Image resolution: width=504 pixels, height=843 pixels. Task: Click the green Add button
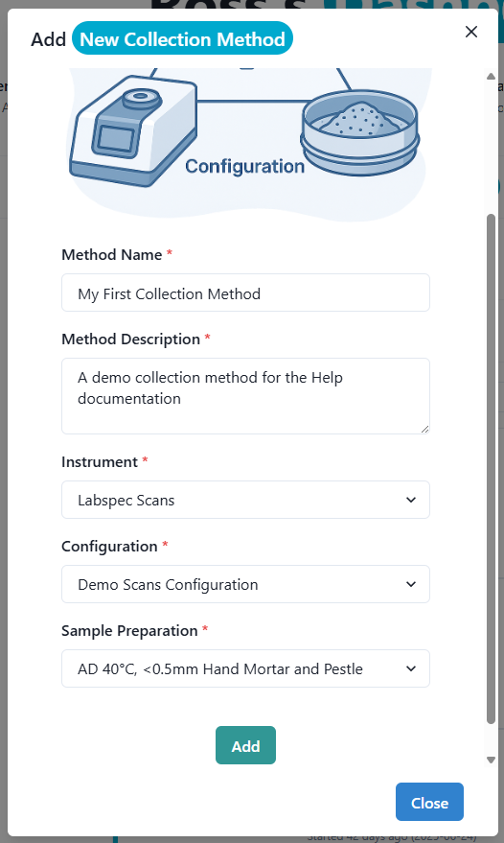(245, 745)
